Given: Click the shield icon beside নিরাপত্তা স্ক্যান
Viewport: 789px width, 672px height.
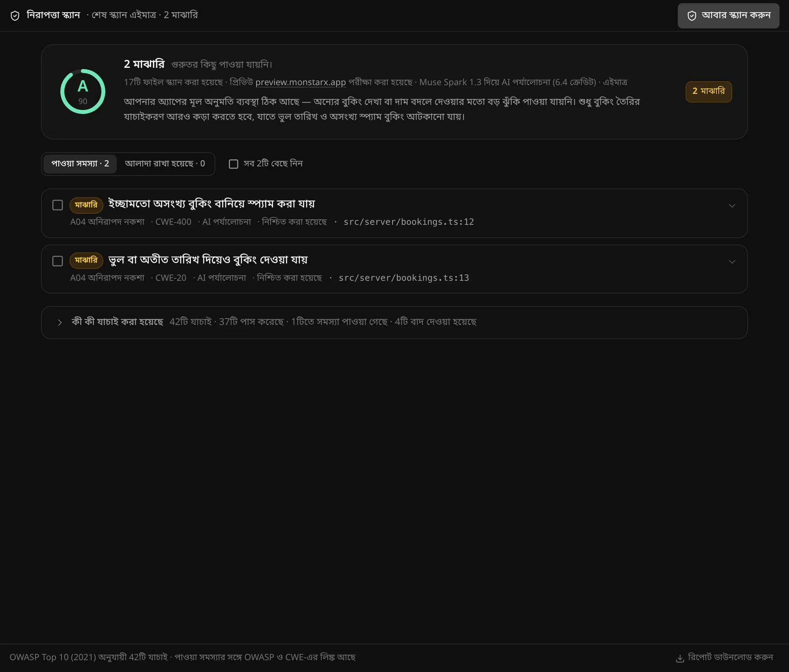Looking at the screenshot, I should (x=15, y=16).
